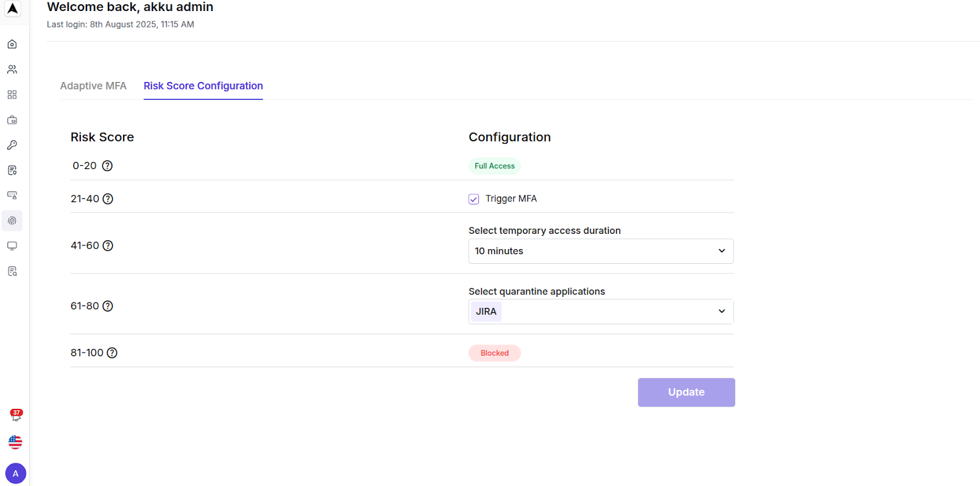Viewport: 980px width, 486px height.
Task: Click the "Select temporary access duration" label
Action: 545,231
